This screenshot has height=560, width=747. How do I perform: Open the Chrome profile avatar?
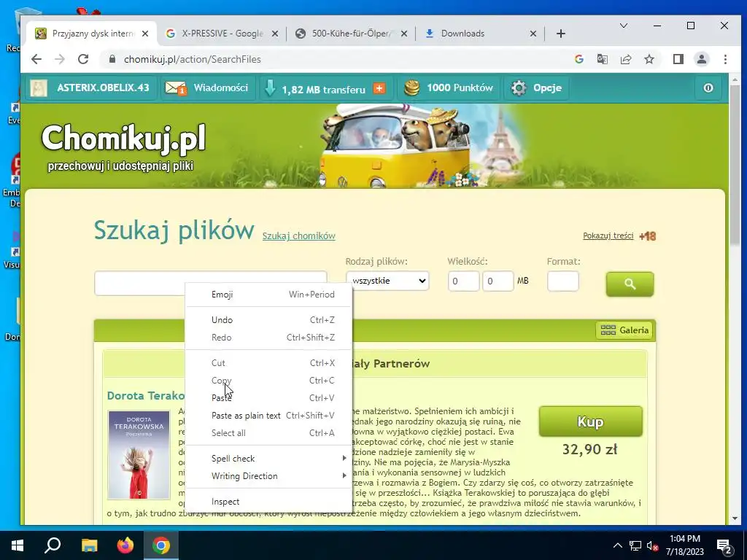click(x=701, y=59)
